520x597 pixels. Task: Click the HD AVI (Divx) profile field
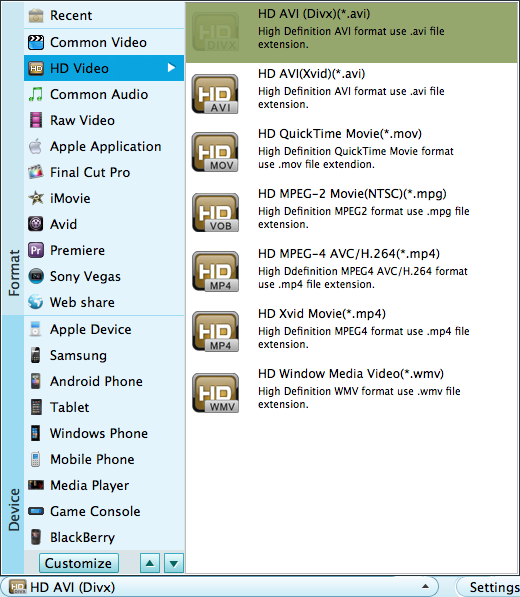pos(219,587)
